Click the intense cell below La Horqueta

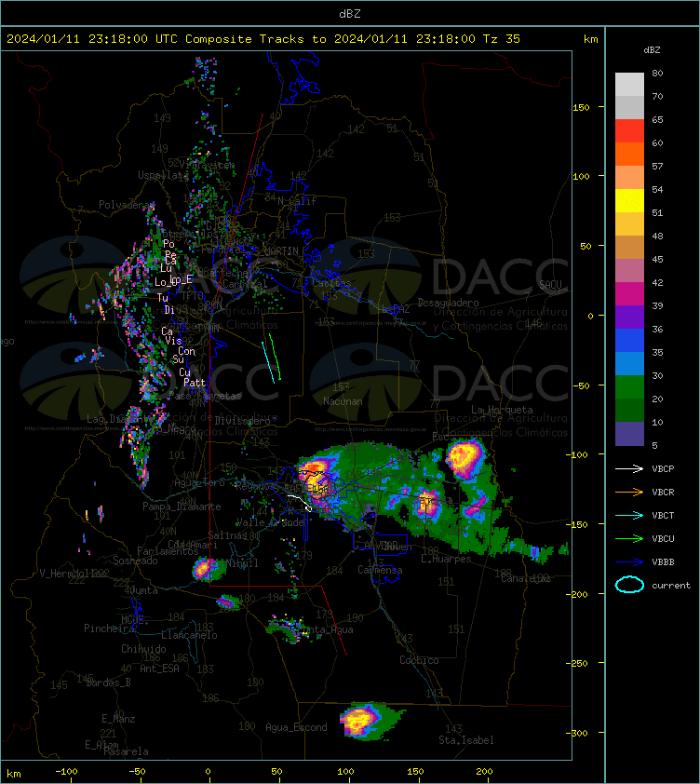tap(464, 457)
